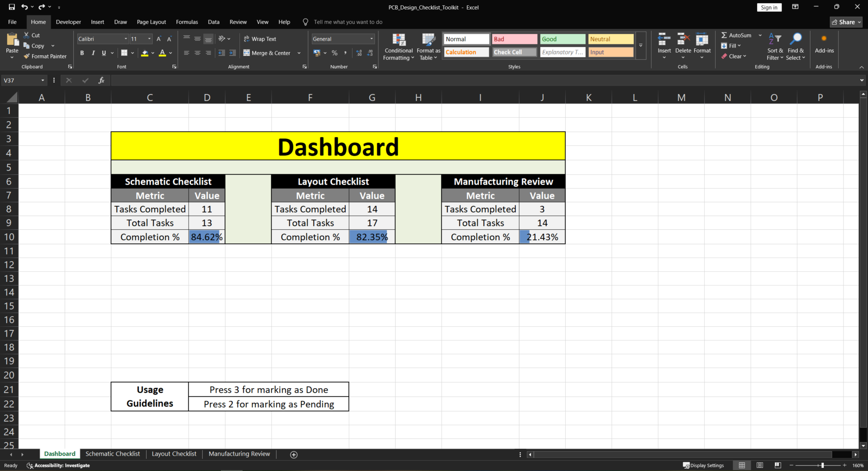The width and height of the screenshot is (868, 471).
Task: Apply the font color A icon
Action: [162, 53]
